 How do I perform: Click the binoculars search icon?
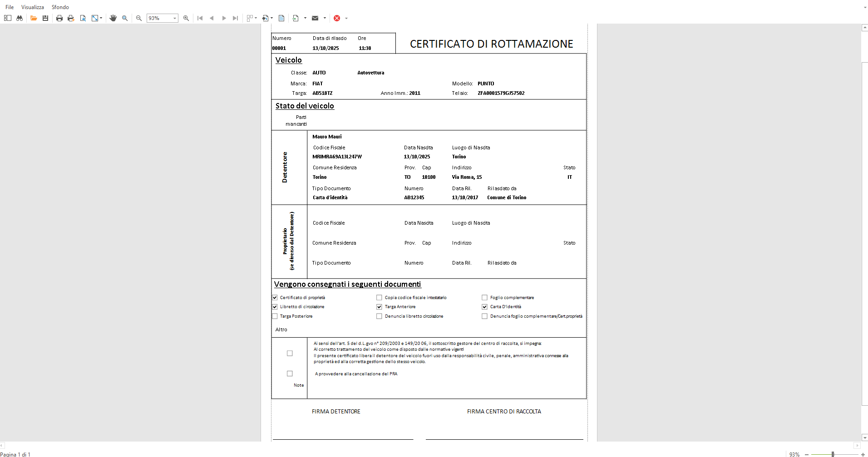point(19,18)
